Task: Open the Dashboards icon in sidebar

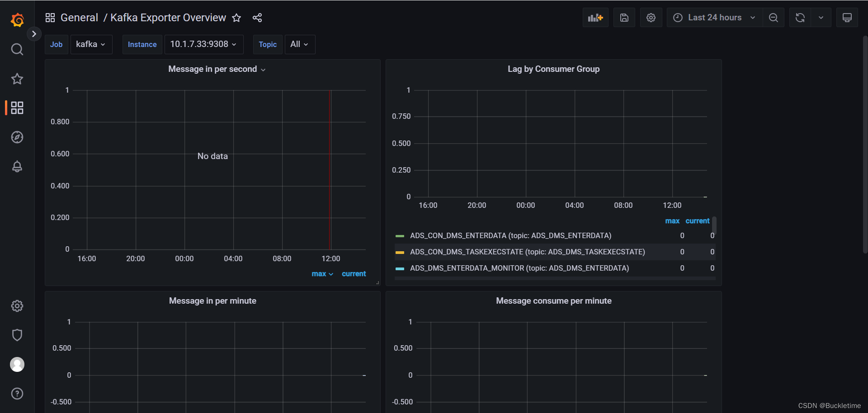Action: point(17,108)
